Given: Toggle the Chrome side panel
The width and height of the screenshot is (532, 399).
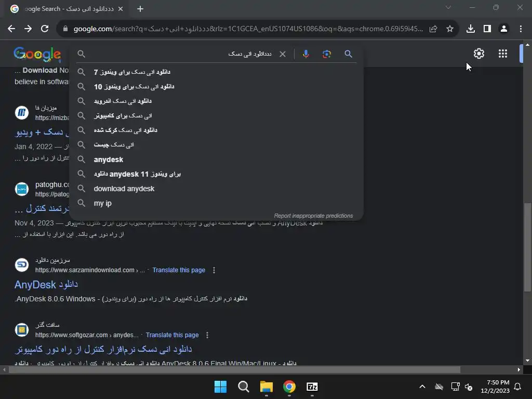Looking at the screenshot, I should [x=487, y=29].
